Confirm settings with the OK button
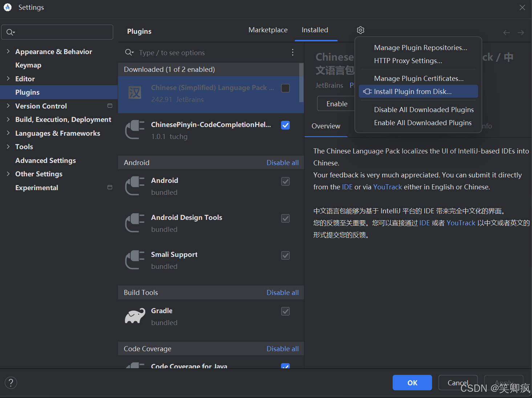Image resolution: width=532 pixels, height=398 pixels. pyautogui.click(x=412, y=383)
